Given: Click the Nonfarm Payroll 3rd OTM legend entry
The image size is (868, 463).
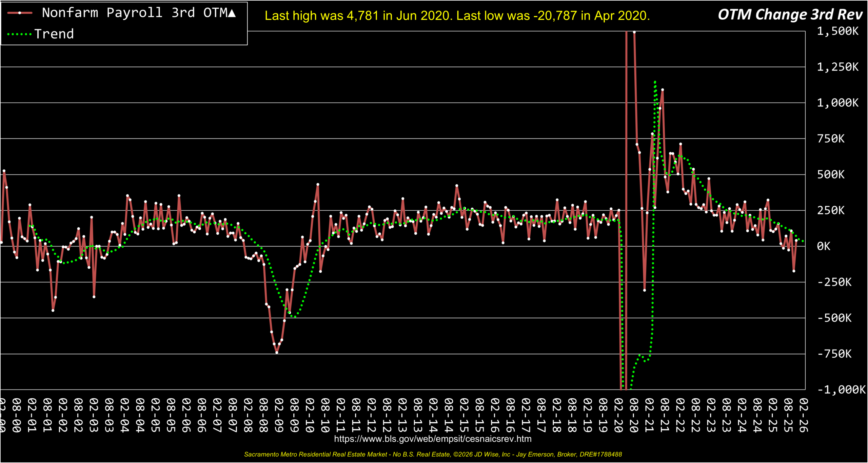Looking at the screenshot, I should pos(138,13).
